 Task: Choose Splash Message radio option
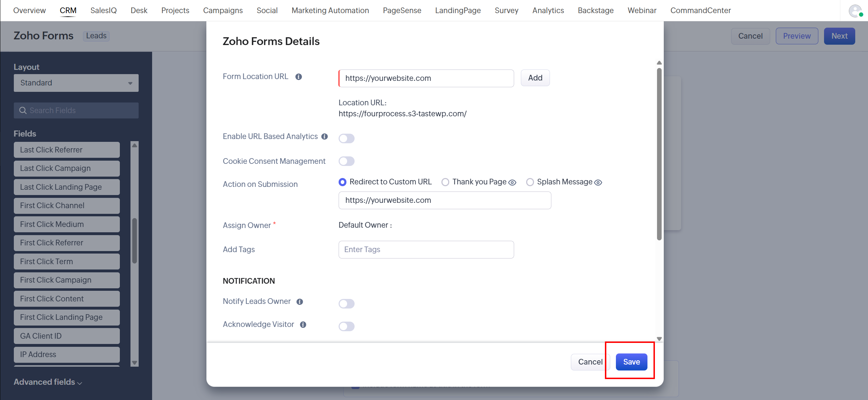coord(530,182)
